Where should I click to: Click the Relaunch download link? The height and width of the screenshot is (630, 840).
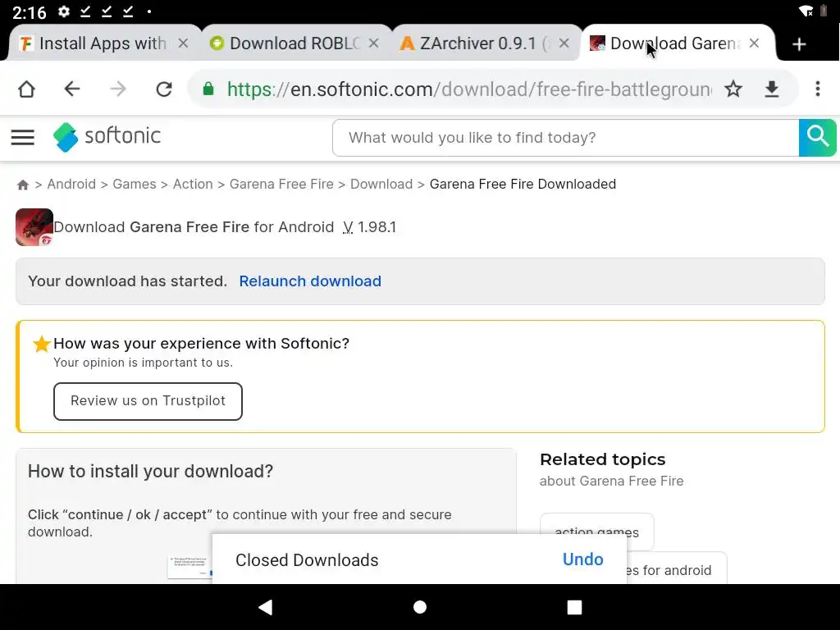(x=310, y=281)
